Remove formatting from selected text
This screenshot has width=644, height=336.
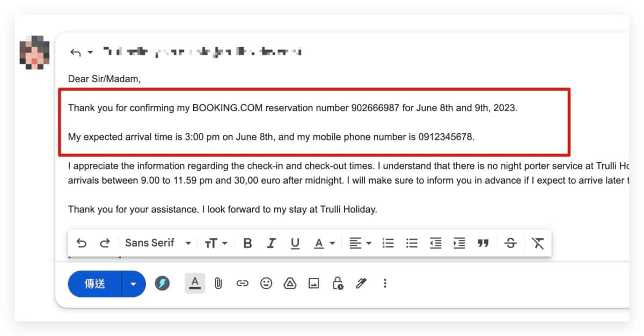(538, 243)
